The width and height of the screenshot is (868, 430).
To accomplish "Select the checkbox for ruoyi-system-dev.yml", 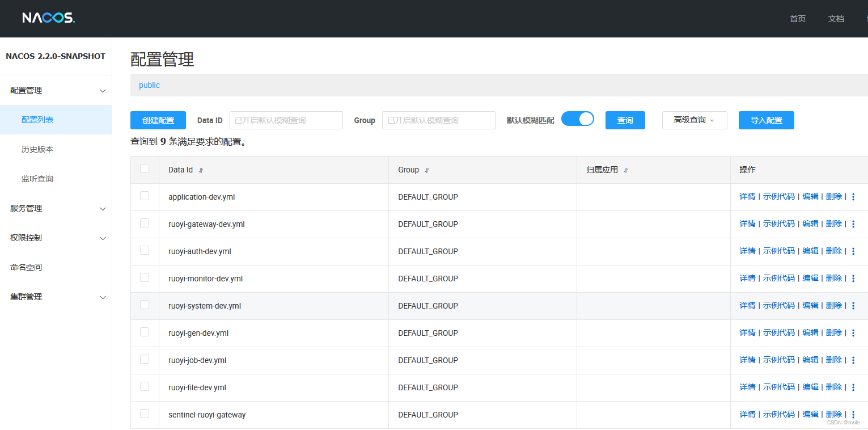I will tap(145, 305).
